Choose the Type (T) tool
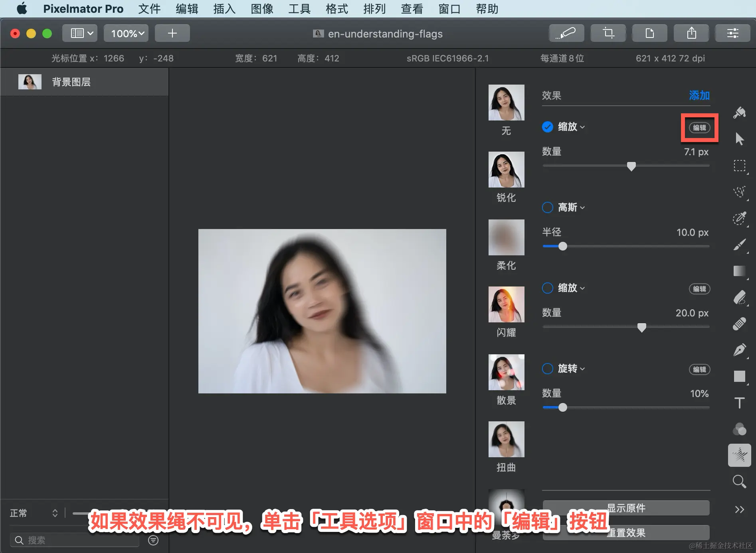 tap(739, 403)
